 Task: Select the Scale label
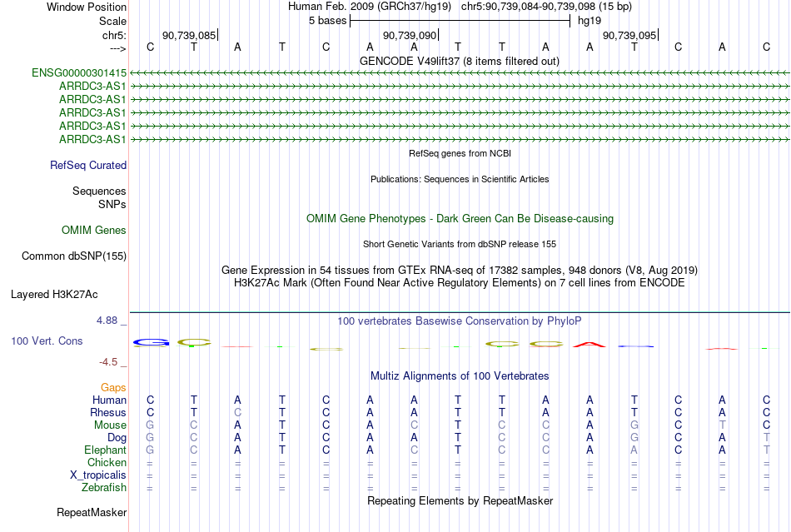pyautogui.click(x=113, y=21)
